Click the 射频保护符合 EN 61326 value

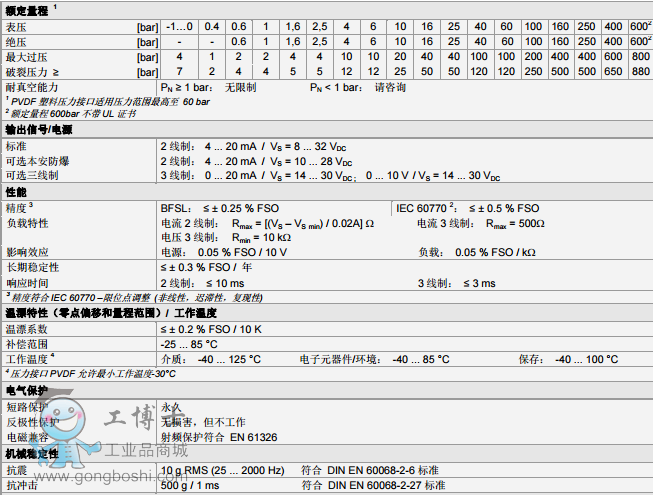point(219,438)
